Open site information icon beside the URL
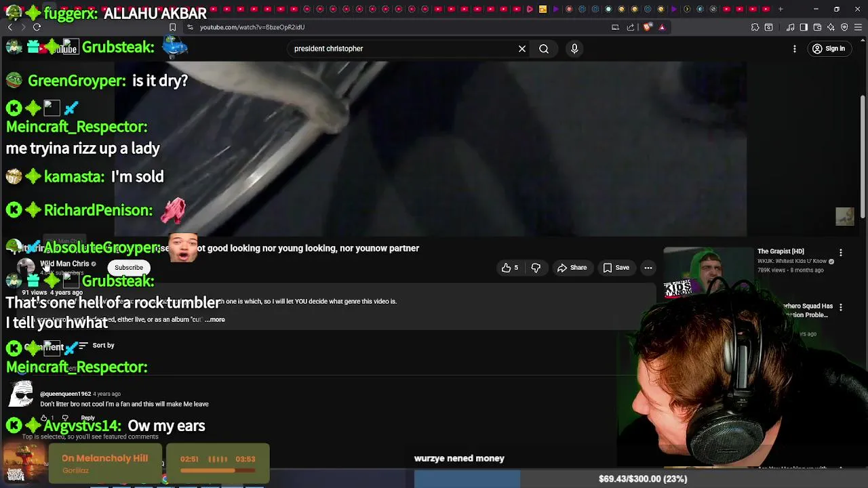The height and width of the screenshot is (488, 868). coord(190,27)
